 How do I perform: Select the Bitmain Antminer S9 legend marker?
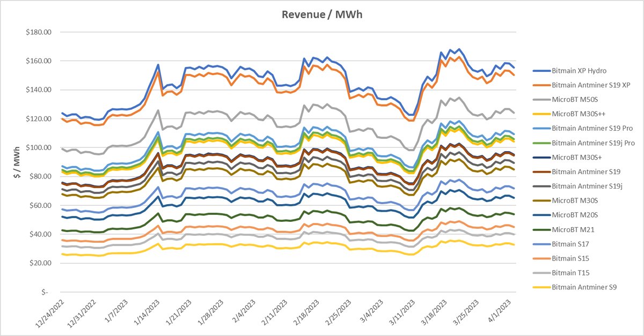click(542, 287)
